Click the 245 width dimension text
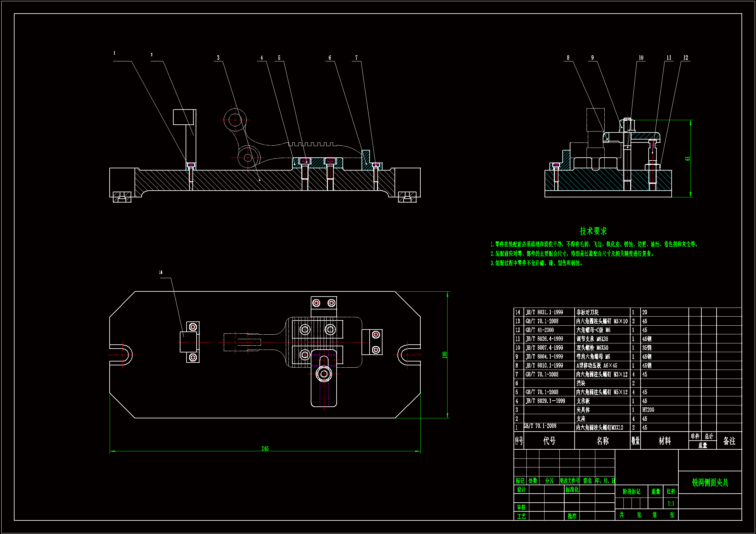Viewport: 756px width, 534px height. coord(265,448)
